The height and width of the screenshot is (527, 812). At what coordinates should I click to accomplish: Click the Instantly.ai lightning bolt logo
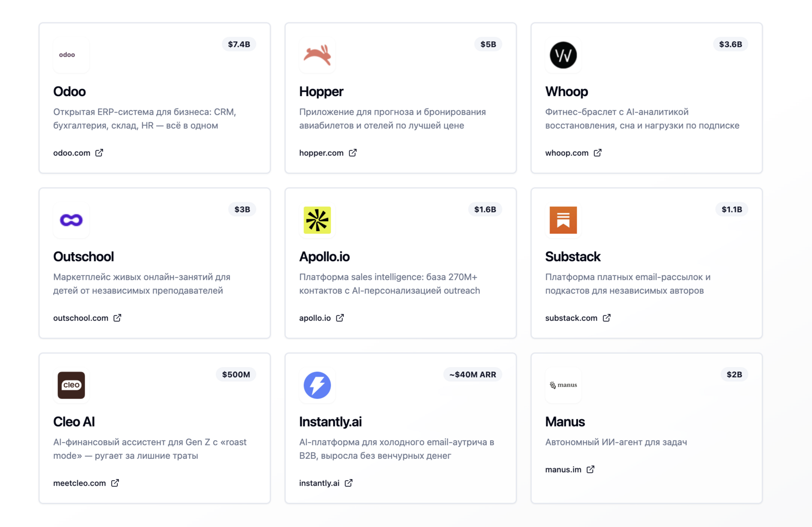(x=317, y=385)
